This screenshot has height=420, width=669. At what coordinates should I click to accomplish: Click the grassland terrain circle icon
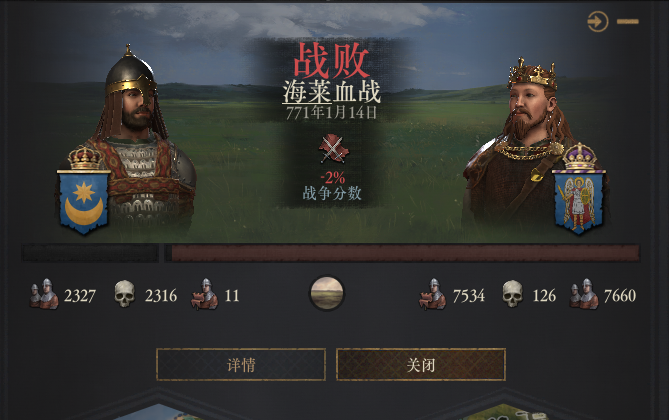coord(326,293)
